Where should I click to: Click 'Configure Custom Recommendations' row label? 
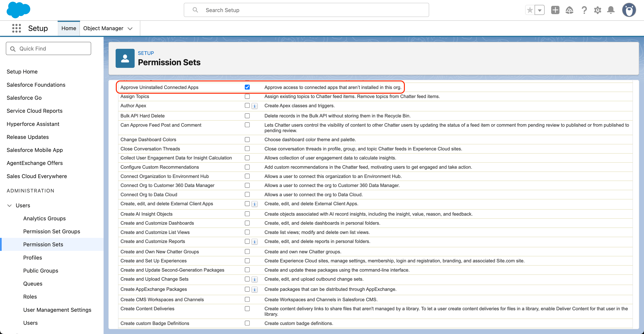click(159, 167)
